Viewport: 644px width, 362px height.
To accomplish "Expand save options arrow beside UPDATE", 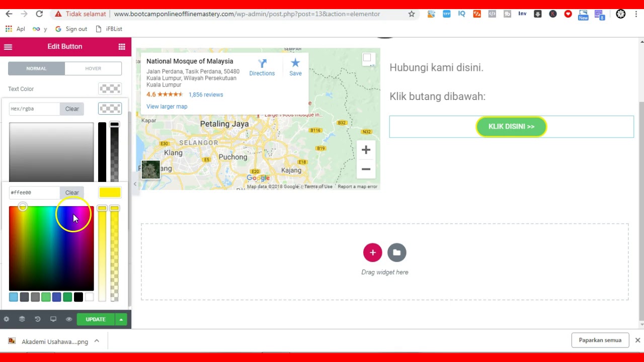I will pos(121,319).
